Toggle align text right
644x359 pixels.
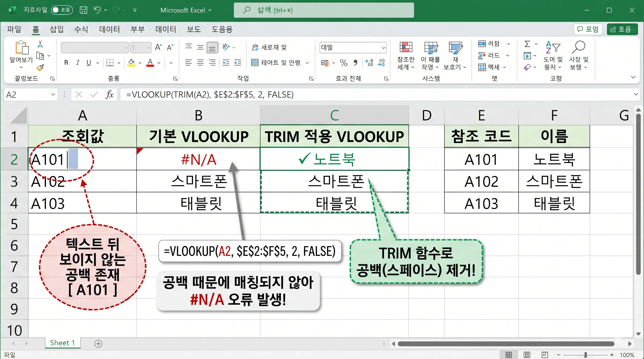(x=212, y=62)
